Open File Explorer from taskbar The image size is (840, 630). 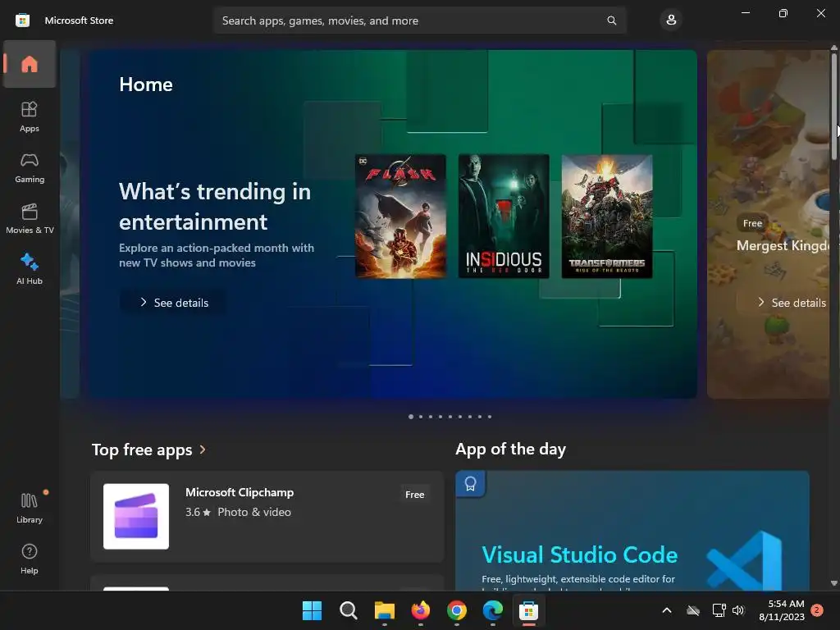[x=384, y=610]
